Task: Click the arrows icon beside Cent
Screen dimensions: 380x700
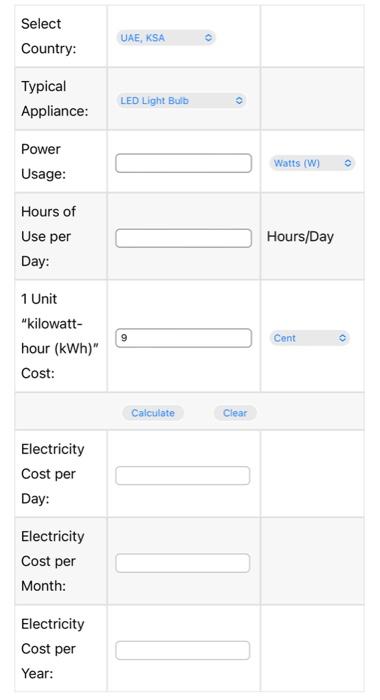Action: coord(342,338)
